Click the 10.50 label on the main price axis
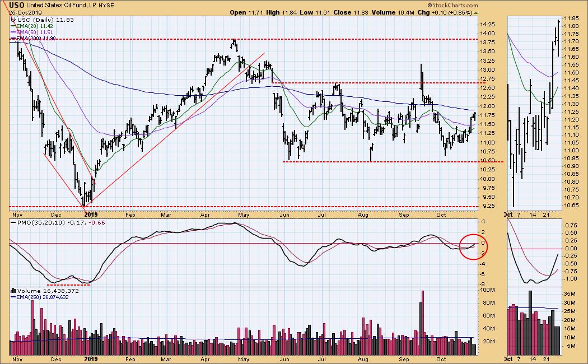 tap(487, 161)
